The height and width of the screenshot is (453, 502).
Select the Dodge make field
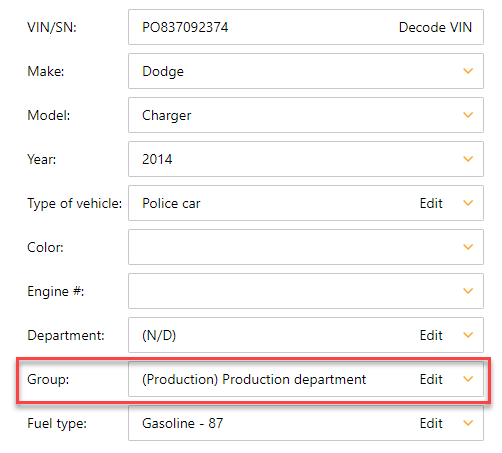(306, 71)
